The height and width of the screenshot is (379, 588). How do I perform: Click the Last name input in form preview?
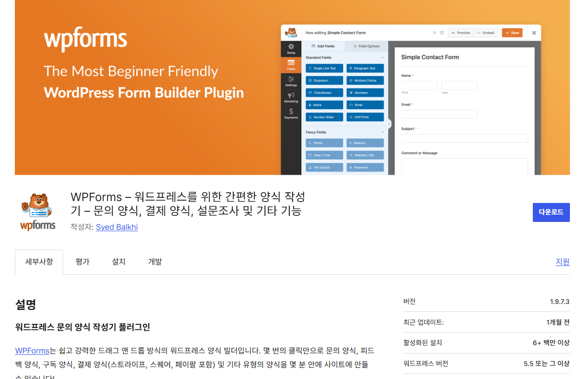[x=459, y=85]
